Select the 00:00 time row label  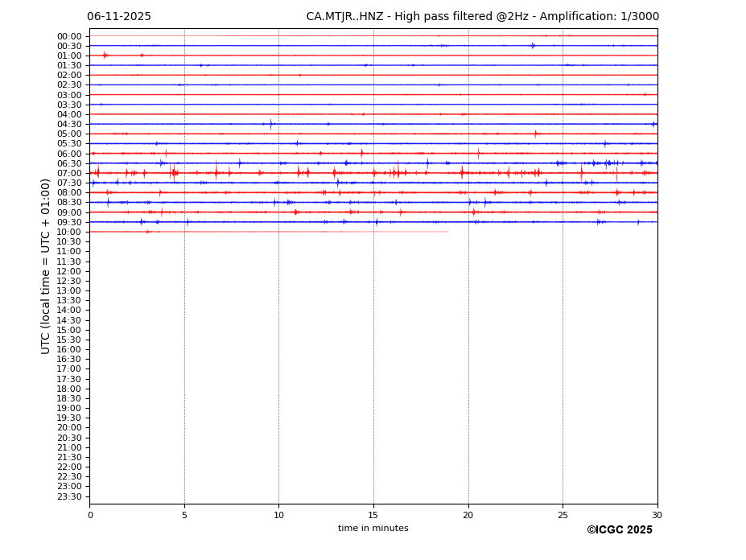coord(69,36)
